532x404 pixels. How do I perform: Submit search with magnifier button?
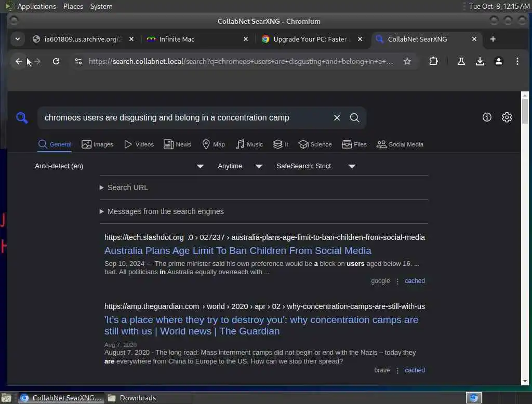click(x=354, y=118)
